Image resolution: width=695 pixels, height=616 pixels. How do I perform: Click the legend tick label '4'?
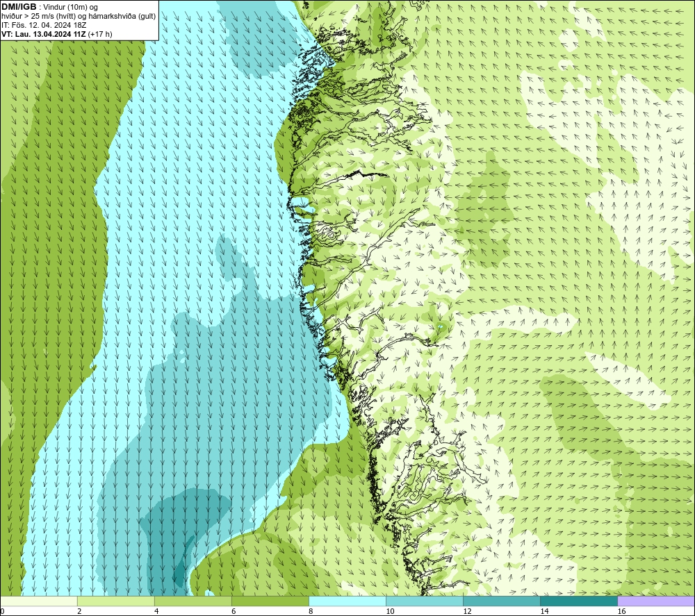click(156, 612)
